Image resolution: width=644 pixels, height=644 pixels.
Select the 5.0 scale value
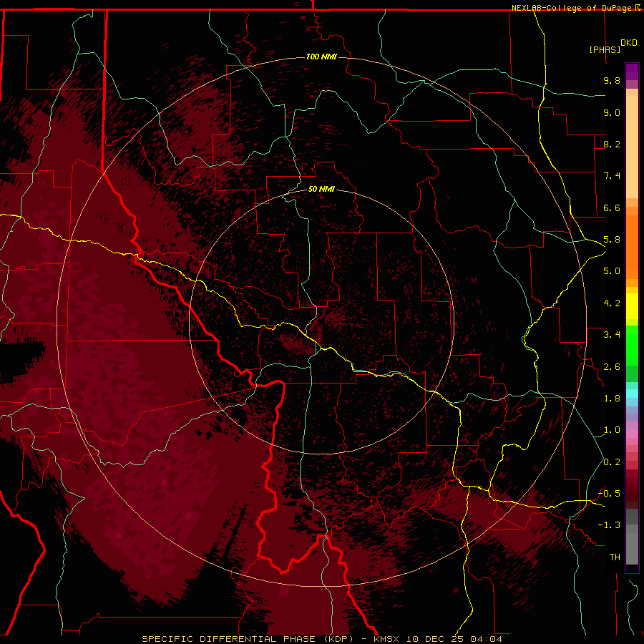click(612, 271)
